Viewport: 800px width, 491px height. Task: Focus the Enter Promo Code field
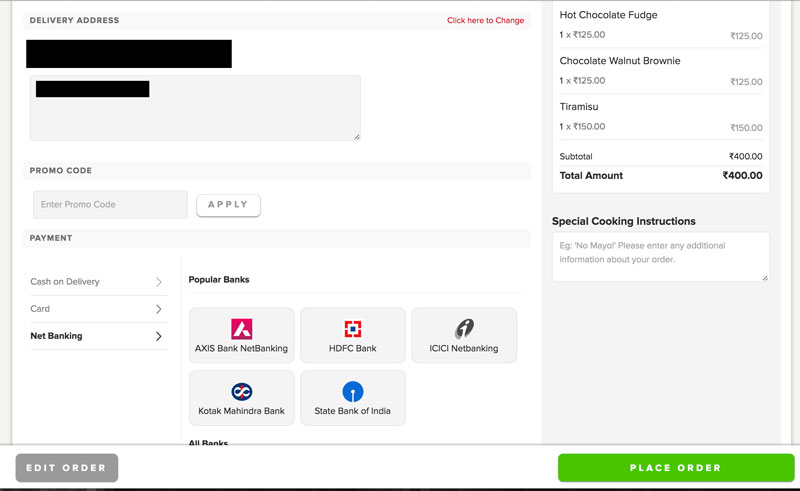(x=110, y=205)
